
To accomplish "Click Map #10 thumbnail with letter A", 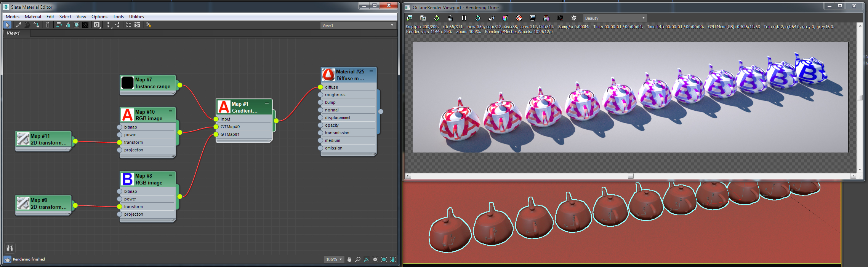I will coord(127,115).
